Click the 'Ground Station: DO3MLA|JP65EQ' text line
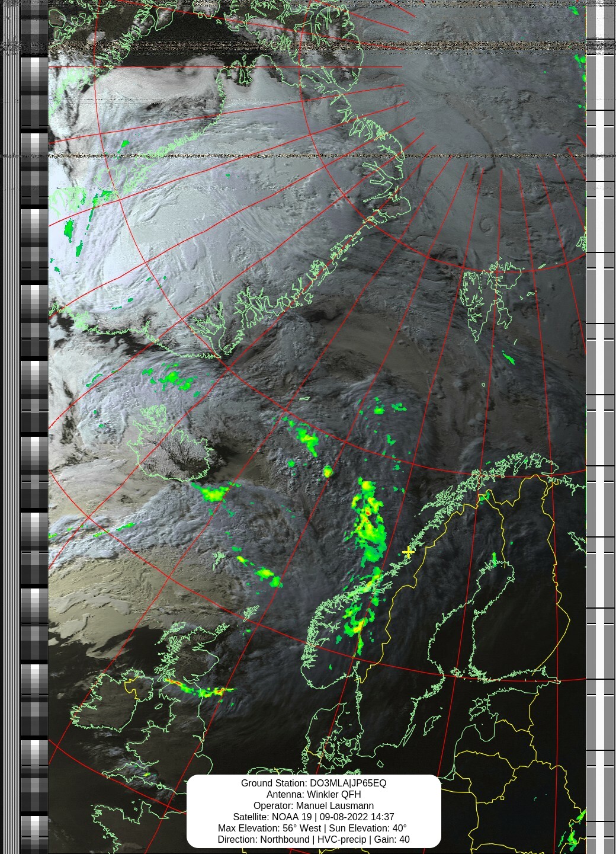Image resolution: width=616 pixels, height=854 pixels. 313,783
